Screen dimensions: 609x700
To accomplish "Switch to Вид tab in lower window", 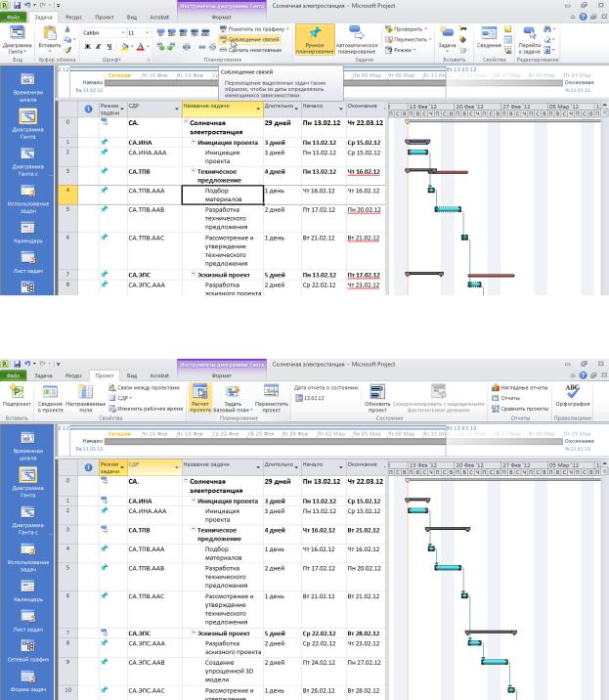I will 132,375.
